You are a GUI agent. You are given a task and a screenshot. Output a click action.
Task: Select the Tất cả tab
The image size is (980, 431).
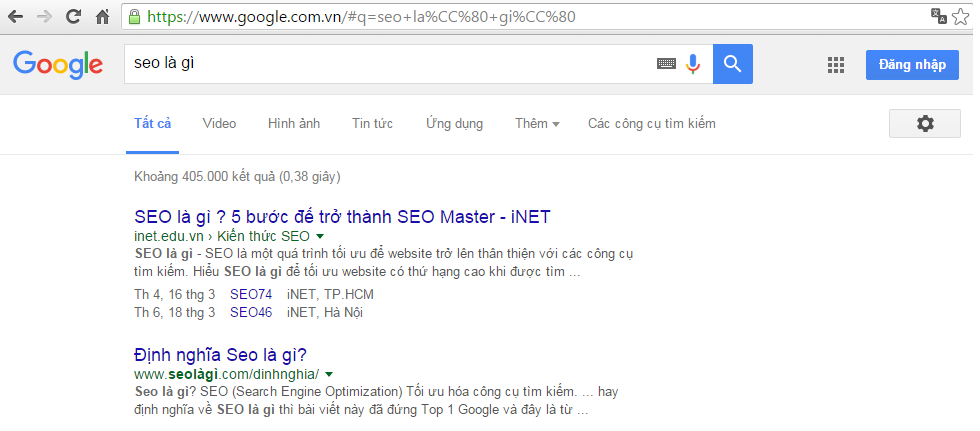(x=152, y=124)
